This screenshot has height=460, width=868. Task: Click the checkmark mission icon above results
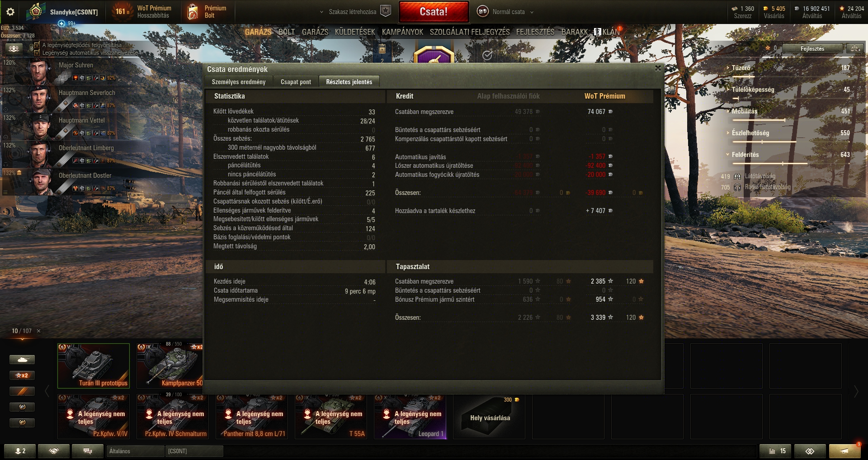[487, 55]
